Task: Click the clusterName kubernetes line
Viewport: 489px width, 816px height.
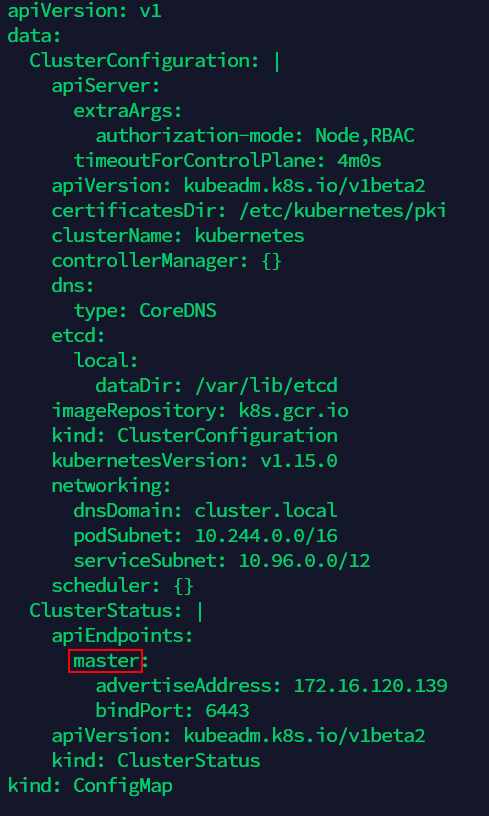Action: tap(178, 236)
